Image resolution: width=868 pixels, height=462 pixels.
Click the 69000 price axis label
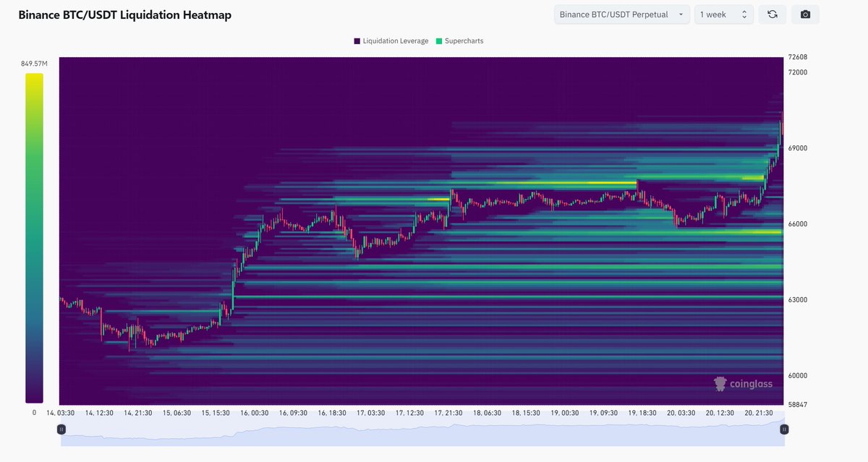(798, 148)
